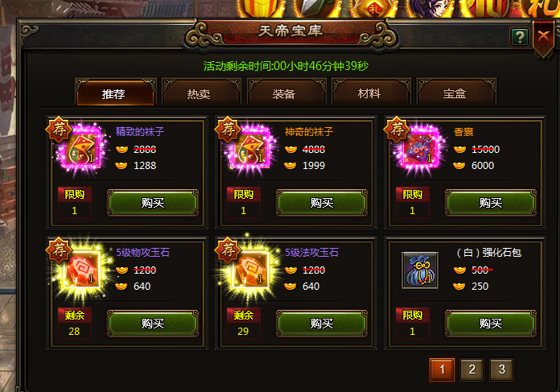
Task: Switch to the 材料 tab
Action: click(x=369, y=93)
